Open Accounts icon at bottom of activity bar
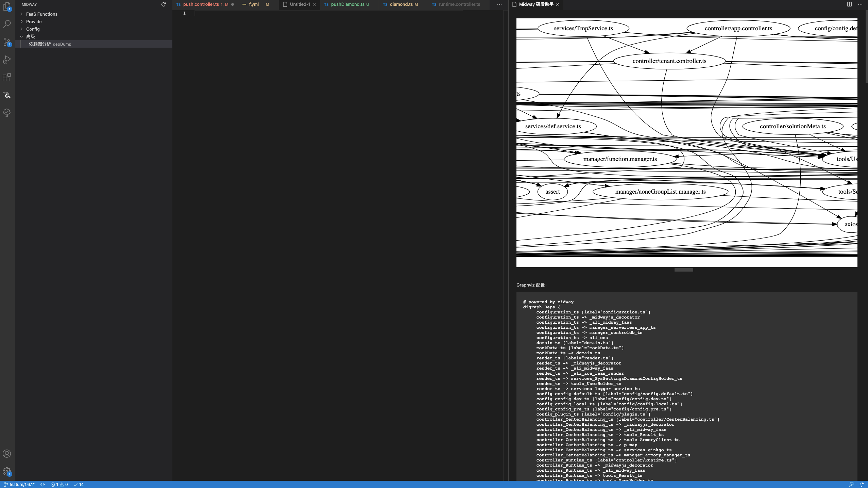The height and width of the screenshot is (488, 868). pyautogui.click(x=7, y=454)
